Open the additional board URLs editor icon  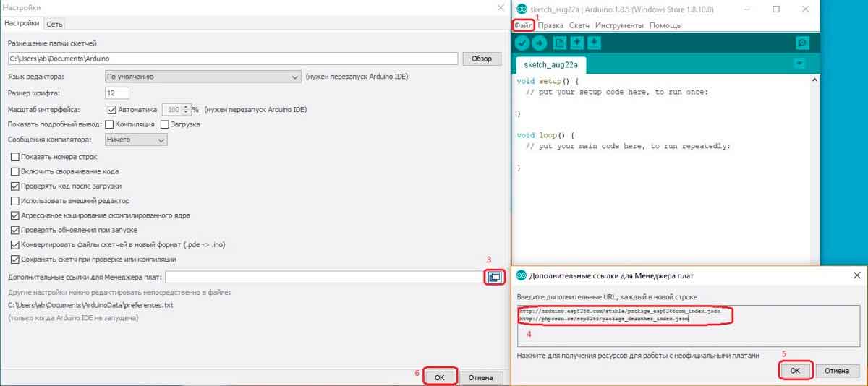495,277
